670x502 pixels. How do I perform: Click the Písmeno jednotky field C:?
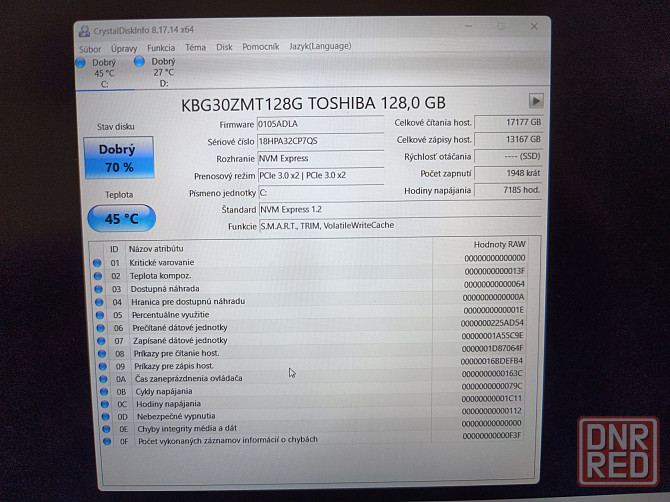[x=321, y=192]
